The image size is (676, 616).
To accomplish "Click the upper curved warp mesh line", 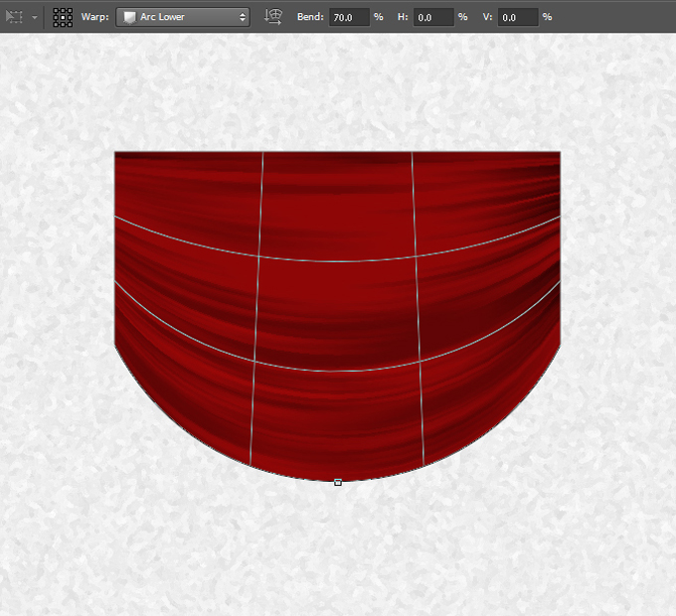I will point(338,261).
